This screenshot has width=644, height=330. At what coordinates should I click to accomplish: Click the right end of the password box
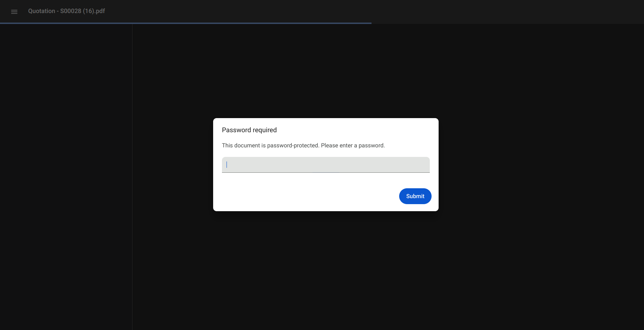423,165
